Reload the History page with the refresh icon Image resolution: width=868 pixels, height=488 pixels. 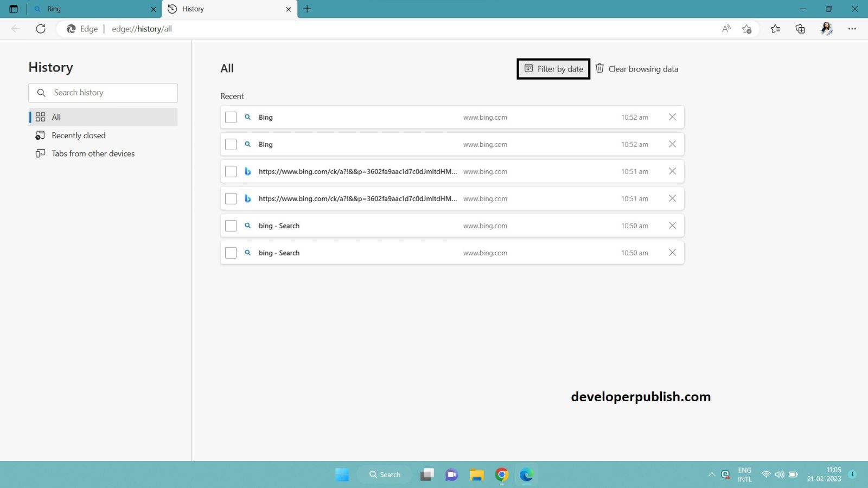(x=41, y=29)
